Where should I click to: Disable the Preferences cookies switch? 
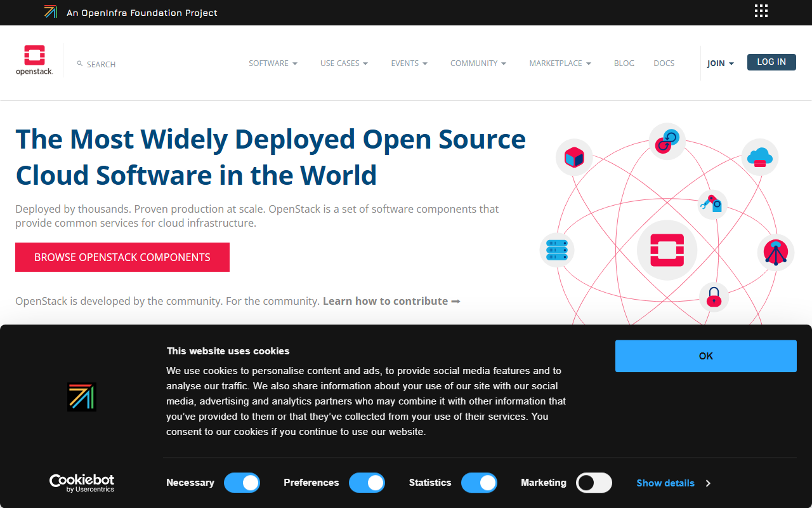click(x=367, y=483)
